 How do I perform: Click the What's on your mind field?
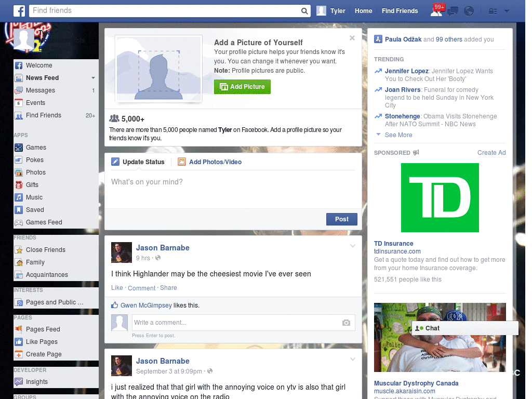coord(233,189)
